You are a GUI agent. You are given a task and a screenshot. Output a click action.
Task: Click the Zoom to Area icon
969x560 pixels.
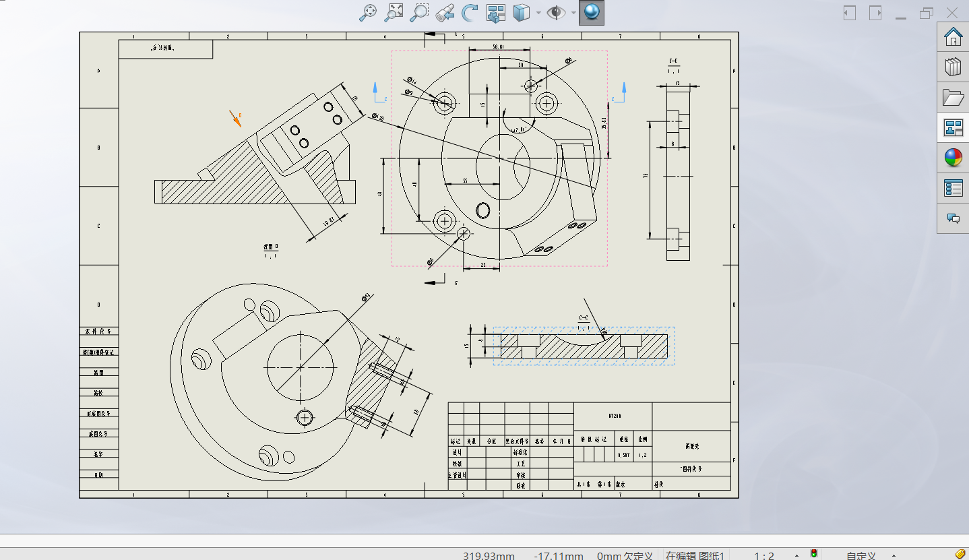(394, 12)
